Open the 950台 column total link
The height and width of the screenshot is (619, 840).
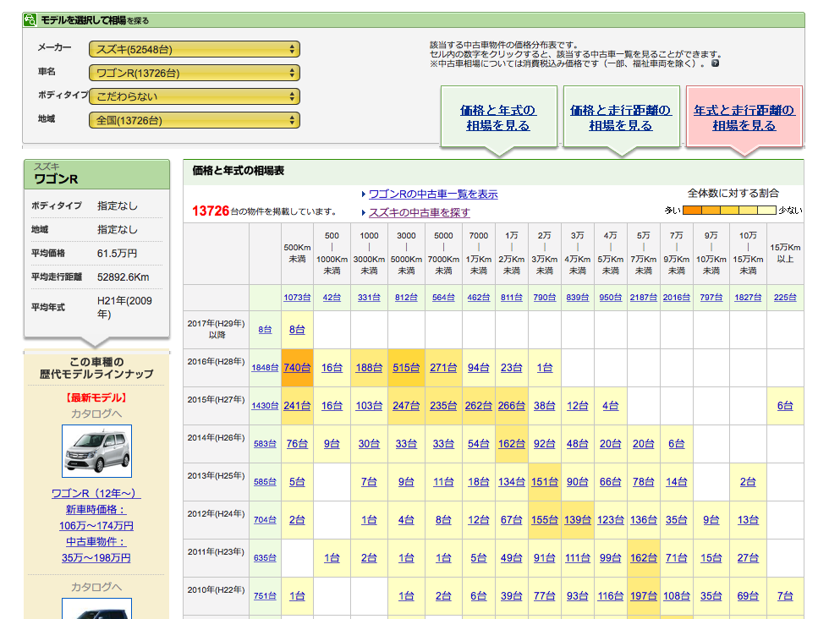pyautogui.click(x=610, y=297)
